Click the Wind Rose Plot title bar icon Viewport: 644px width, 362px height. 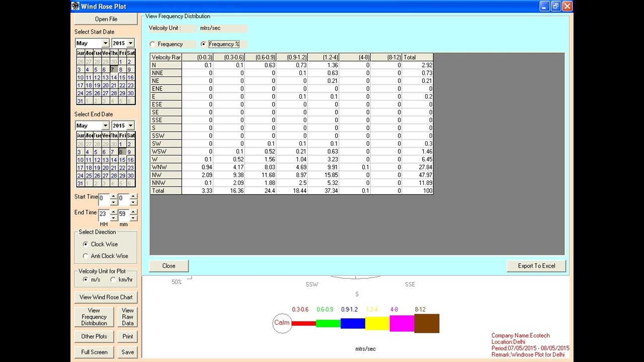coord(75,6)
